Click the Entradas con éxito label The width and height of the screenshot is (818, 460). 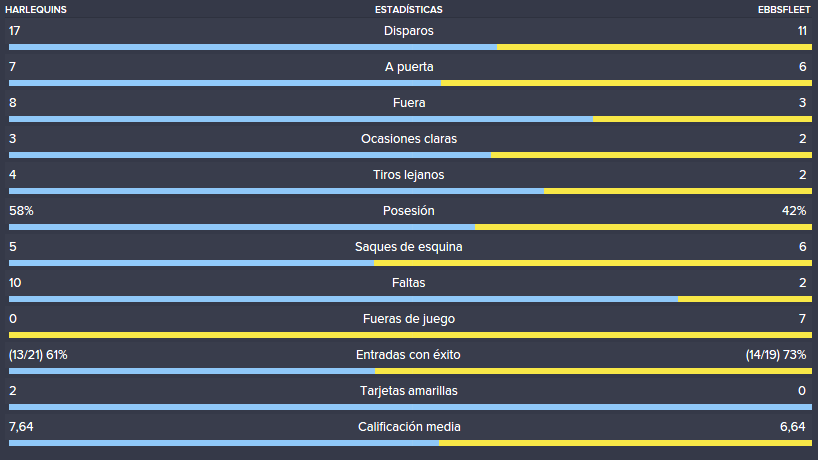coord(408,355)
